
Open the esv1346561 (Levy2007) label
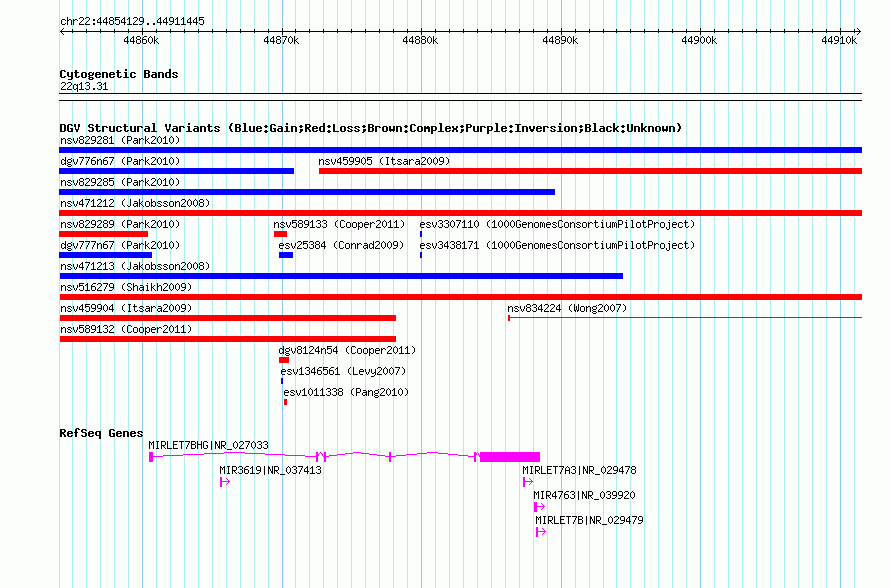click(x=343, y=371)
